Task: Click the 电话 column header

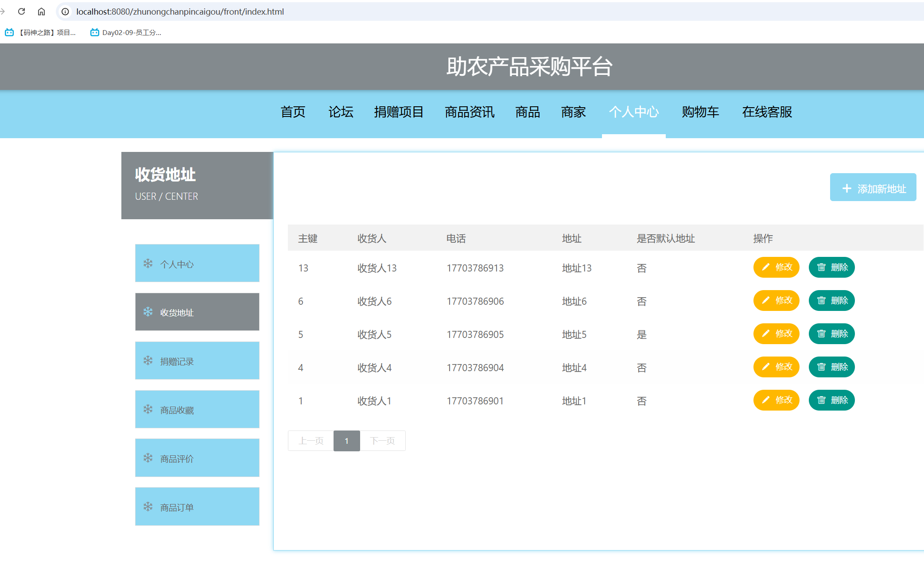Action: coord(456,238)
